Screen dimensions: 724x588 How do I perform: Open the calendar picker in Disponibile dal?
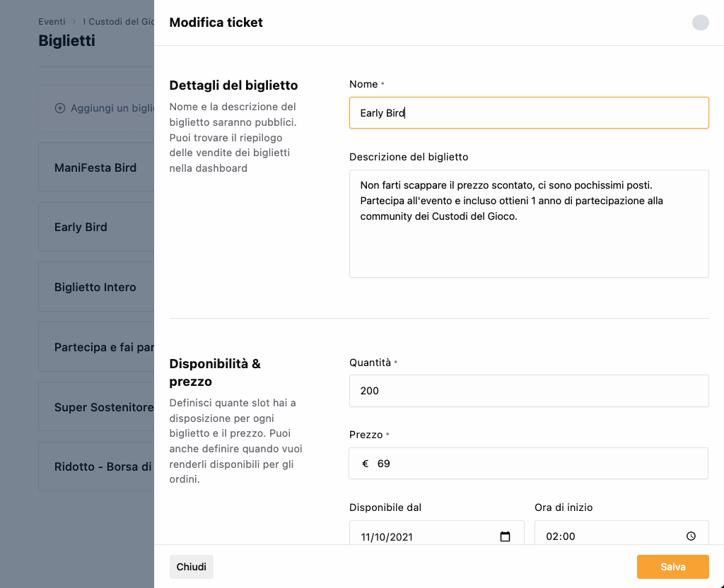click(x=505, y=536)
